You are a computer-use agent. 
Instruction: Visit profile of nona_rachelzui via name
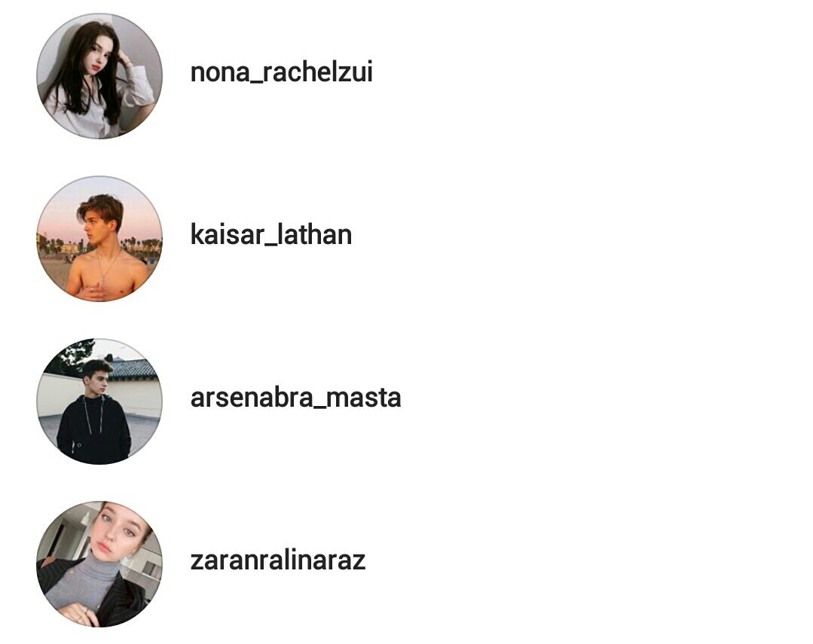point(282,72)
